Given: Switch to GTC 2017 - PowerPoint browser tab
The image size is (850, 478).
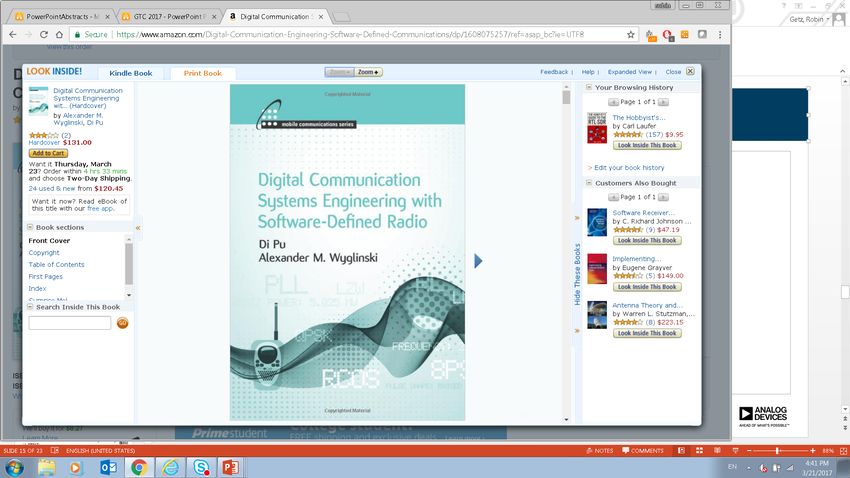Looking at the screenshot, I should [x=169, y=16].
